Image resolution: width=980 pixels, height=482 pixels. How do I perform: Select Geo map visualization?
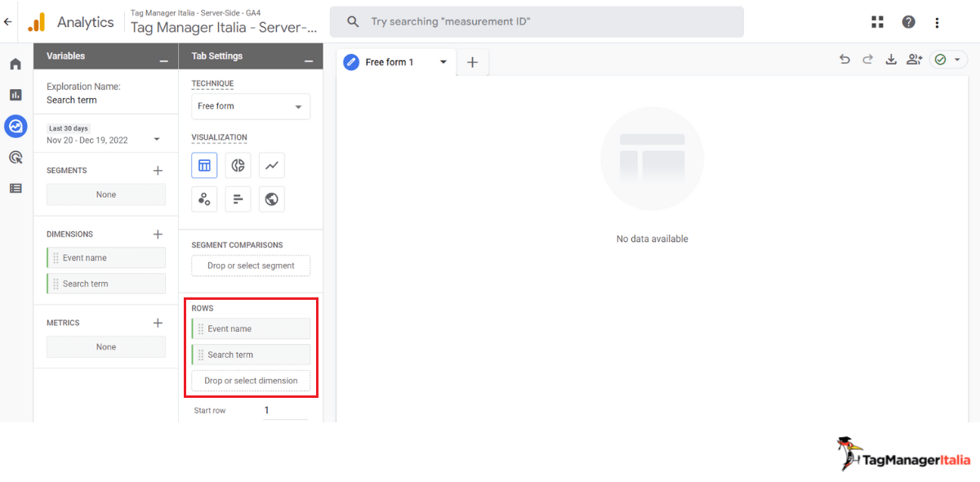272,199
